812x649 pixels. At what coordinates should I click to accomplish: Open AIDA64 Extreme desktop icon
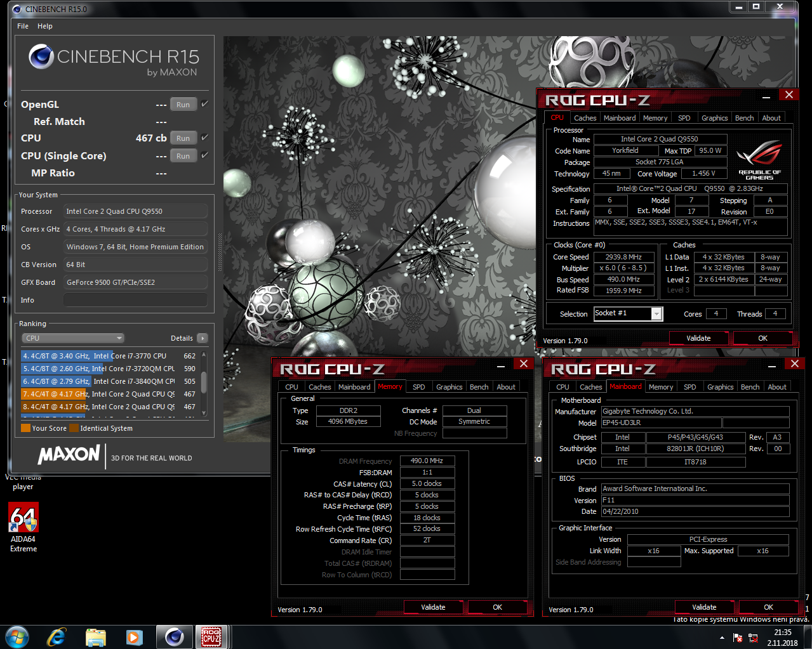(23, 527)
